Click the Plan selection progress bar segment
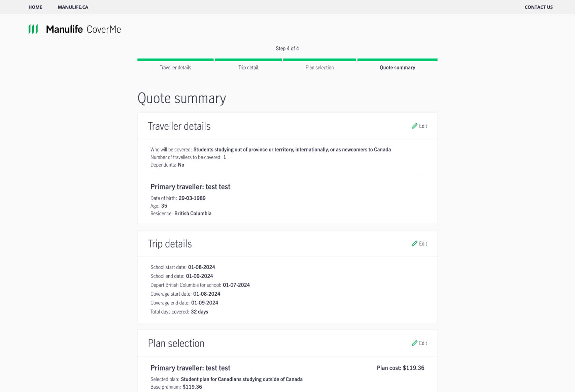575x392 pixels. 319,60
